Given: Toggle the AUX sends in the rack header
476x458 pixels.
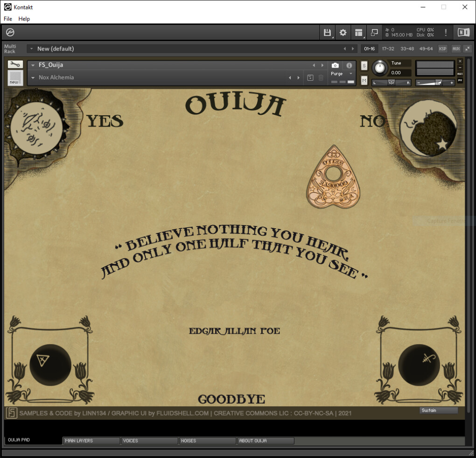Looking at the screenshot, I should click(x=456, y=49).
